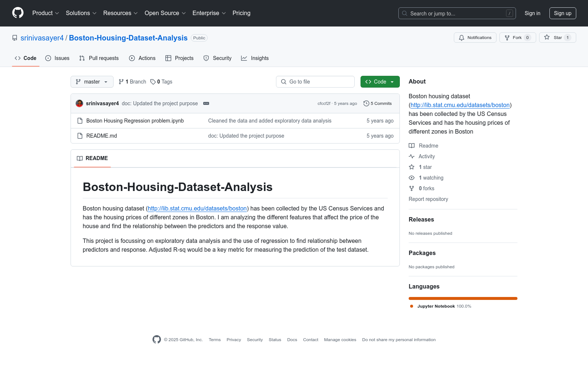Expand the Open Source menu
This screenshot has height=368, width=588.
point(165,13)
